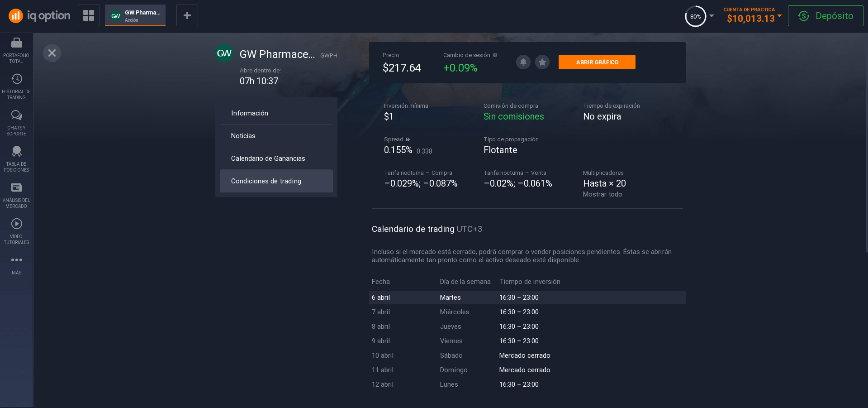Select the Información menu item
Screen dimensions: 868x408
249,113
